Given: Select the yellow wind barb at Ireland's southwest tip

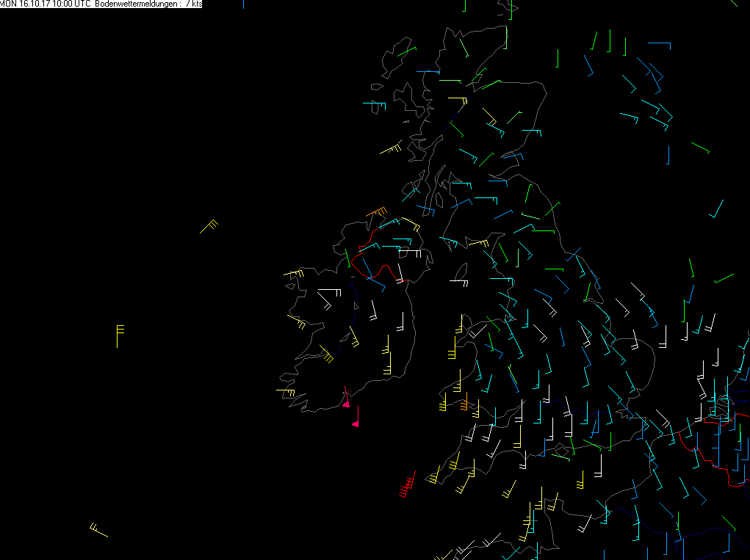Looking at the screenshot, I should (x=286, y=393).
